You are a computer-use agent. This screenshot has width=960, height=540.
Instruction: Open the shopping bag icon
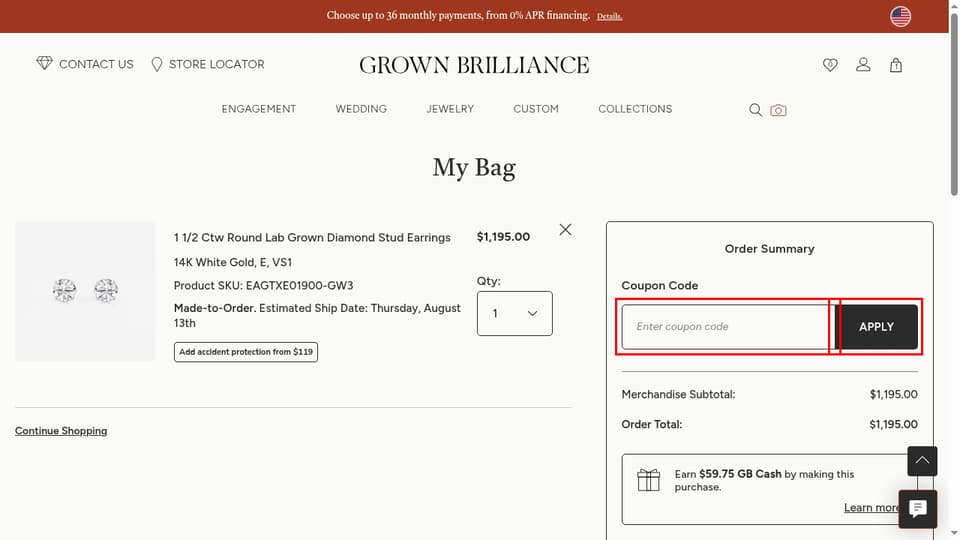(x=896, y=65)
